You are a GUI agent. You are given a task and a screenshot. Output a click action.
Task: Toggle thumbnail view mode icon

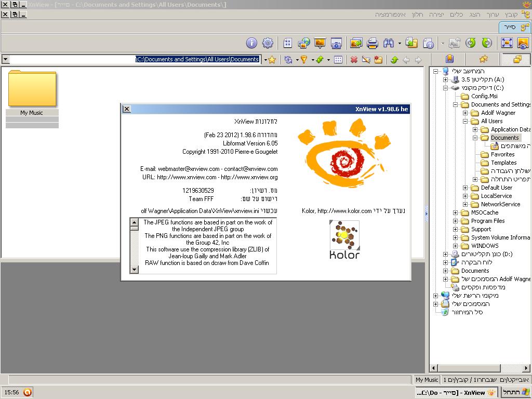point(338,59)
